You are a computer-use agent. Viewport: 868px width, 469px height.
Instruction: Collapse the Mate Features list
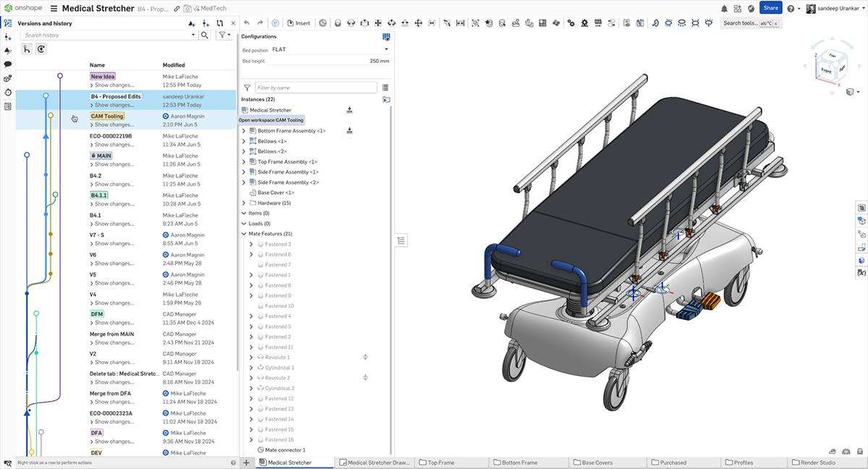coord(244,233)
